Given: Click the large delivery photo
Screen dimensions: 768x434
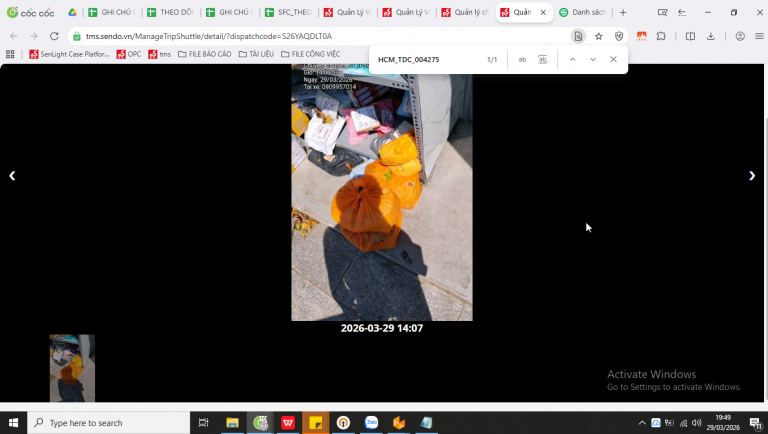Looking at the screenshot, I should (x=382, y=192).
